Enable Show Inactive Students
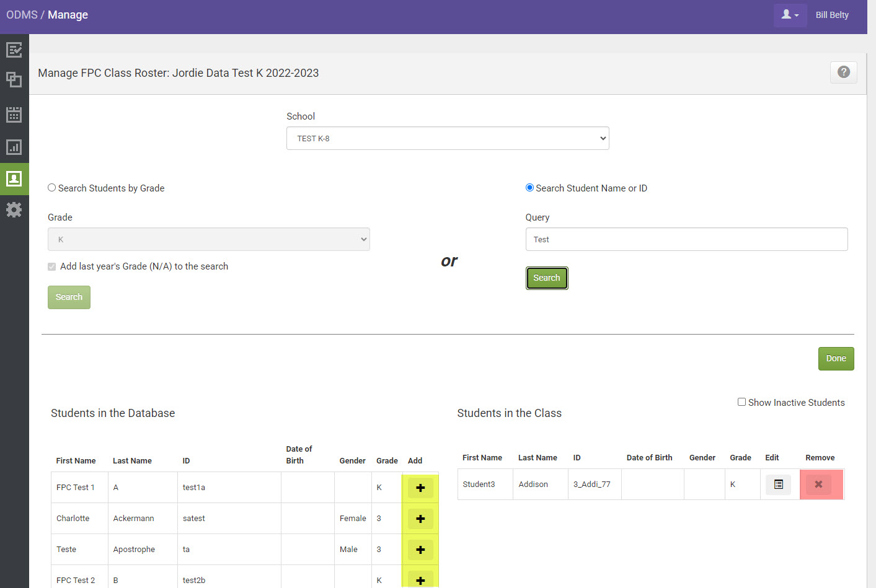Viewport: 876px width, 588px height. point(741,402)
